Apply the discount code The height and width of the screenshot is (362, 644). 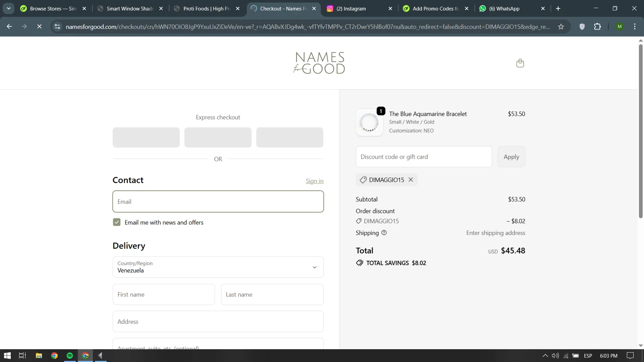click(x=511, y=157)
